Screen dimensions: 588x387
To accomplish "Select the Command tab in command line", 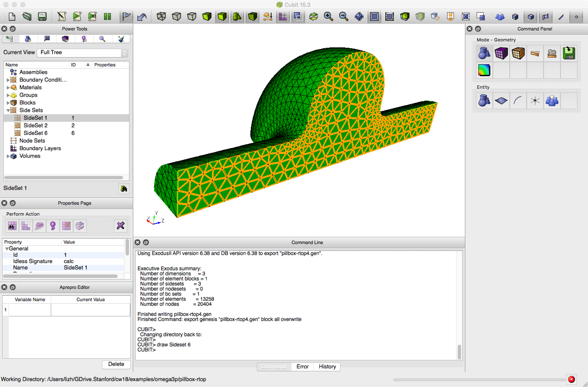I will coord(274,366).
